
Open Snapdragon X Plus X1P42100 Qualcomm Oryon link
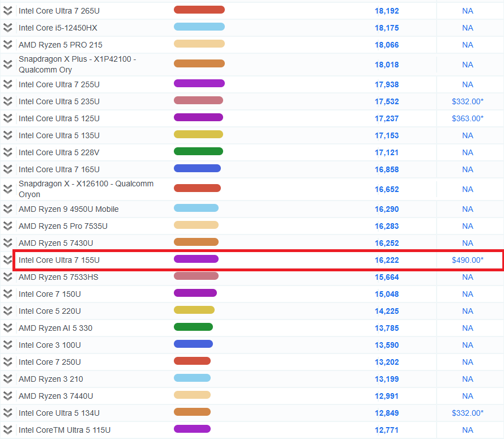[78, 65]
